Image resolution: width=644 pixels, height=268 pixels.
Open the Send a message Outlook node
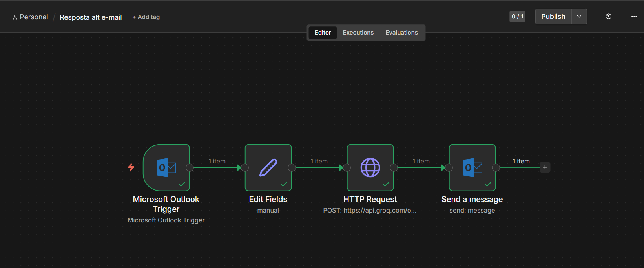coord(473,168)
